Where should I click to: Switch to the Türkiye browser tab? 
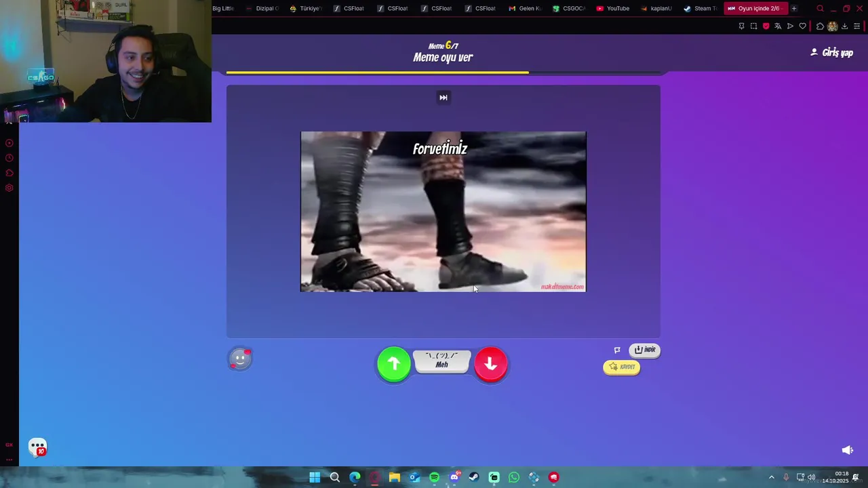coord(306,9)
